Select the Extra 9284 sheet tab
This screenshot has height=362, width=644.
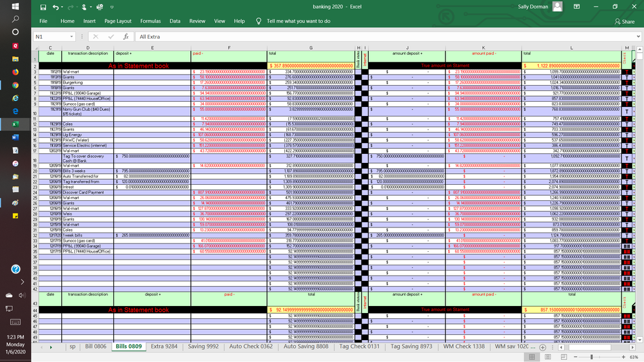pyautogui.click(x=164, y=347)
